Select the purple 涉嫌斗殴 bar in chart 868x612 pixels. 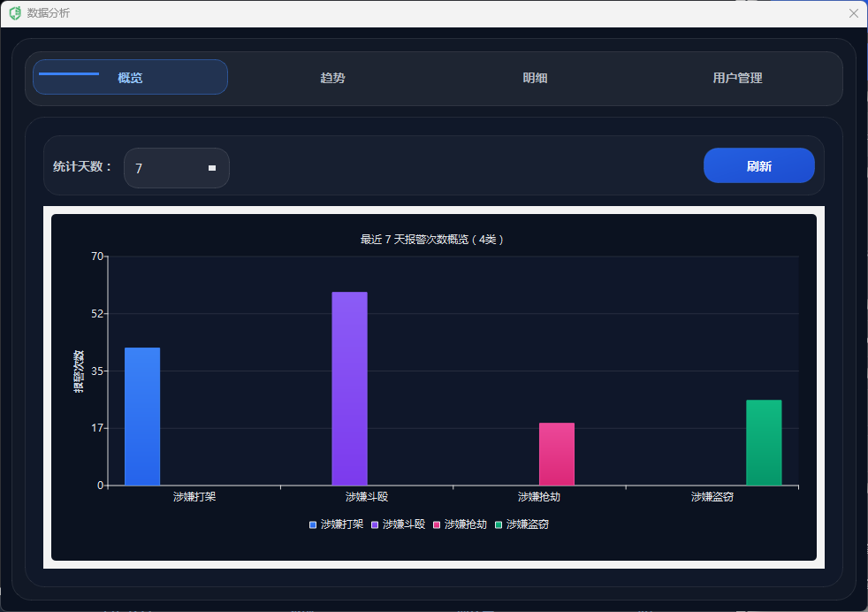[349, 389]
